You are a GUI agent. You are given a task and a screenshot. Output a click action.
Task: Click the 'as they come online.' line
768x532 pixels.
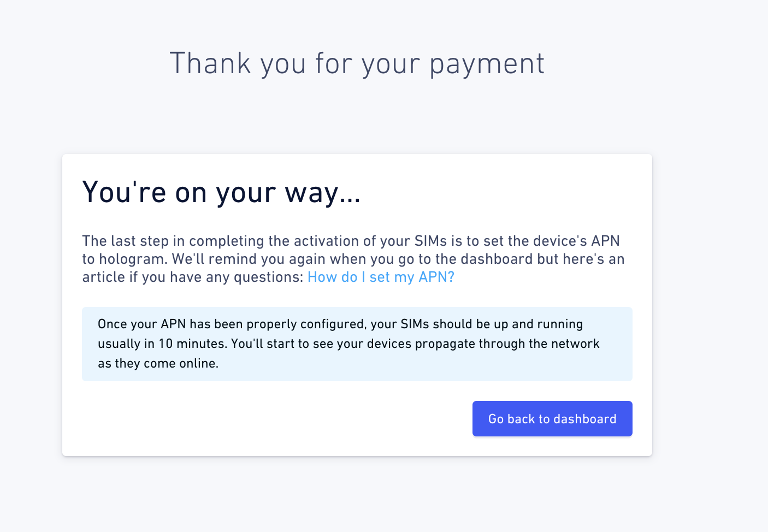158,363
